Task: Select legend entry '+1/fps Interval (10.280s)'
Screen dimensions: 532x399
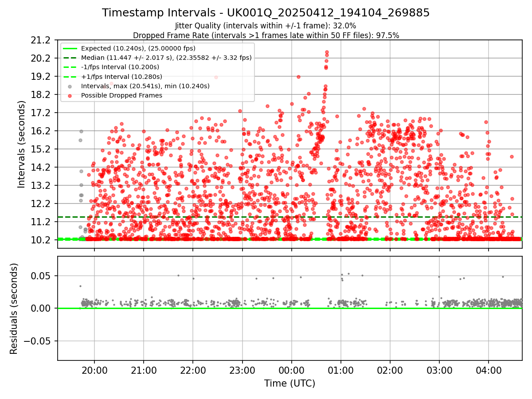Action: [x=121, y=76]
